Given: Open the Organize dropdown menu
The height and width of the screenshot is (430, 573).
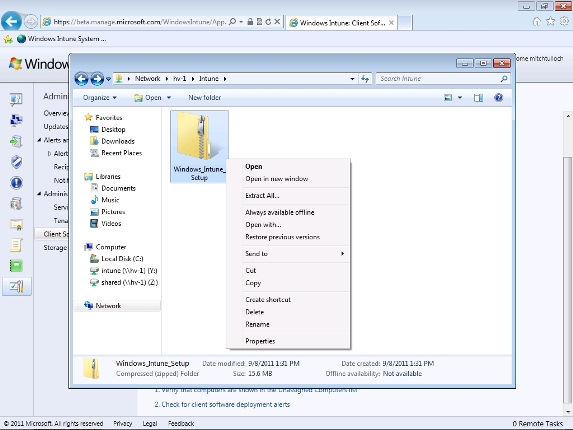Looking at the screenshot, I should click(x=99, y=98).
